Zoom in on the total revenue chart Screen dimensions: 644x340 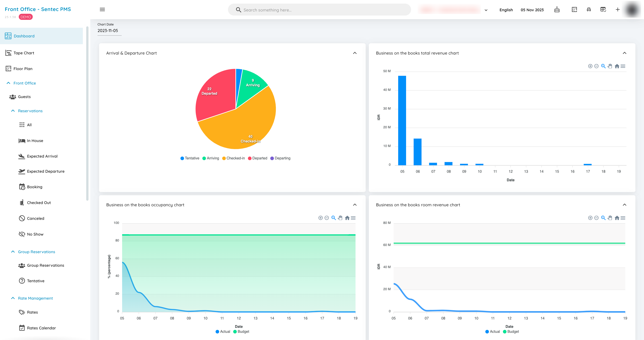[x=590, y=66]
